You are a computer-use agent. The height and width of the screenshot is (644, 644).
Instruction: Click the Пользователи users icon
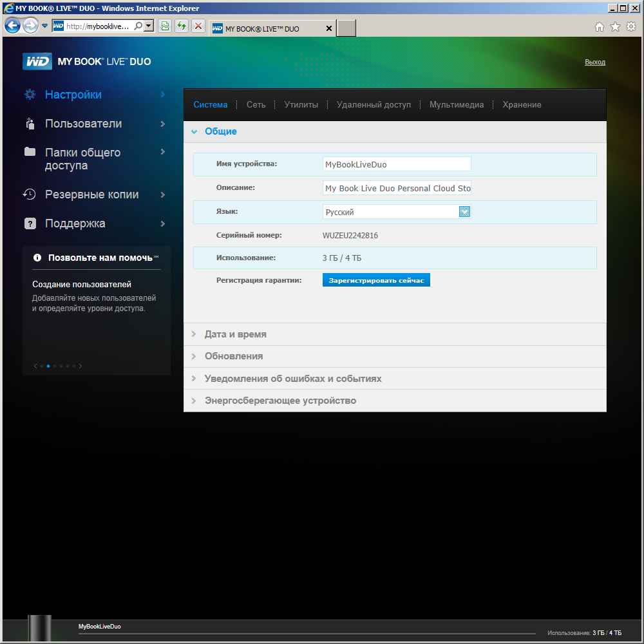[30, 123]
